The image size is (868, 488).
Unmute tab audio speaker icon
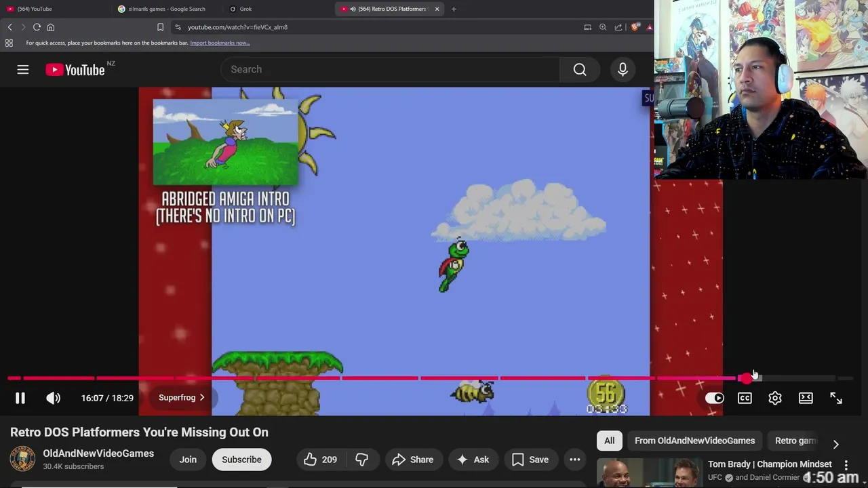[x=353, y=9]
